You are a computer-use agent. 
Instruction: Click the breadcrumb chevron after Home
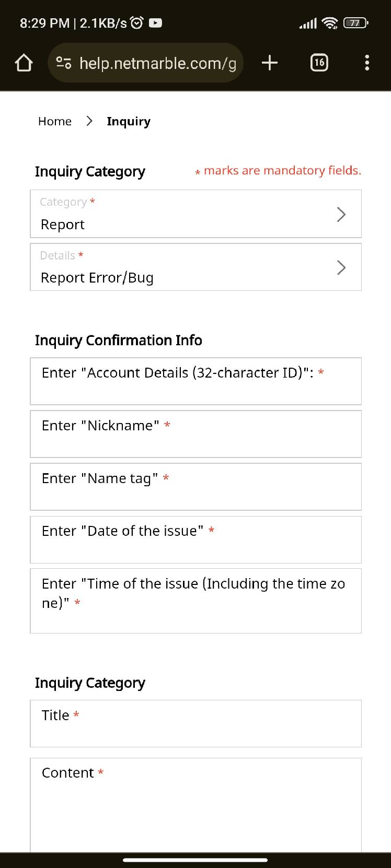click(x=89, y=121)
